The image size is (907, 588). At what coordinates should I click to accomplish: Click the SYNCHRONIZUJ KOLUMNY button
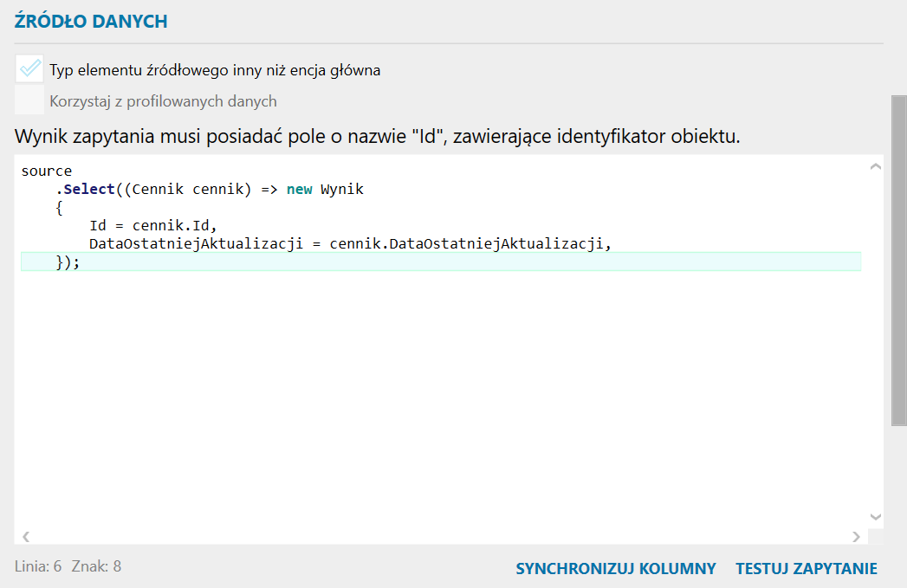click(615, 569)
